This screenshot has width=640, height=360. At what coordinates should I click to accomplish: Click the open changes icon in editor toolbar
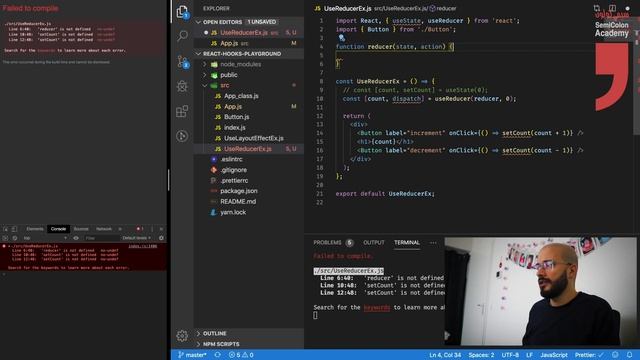coord(597,8)
